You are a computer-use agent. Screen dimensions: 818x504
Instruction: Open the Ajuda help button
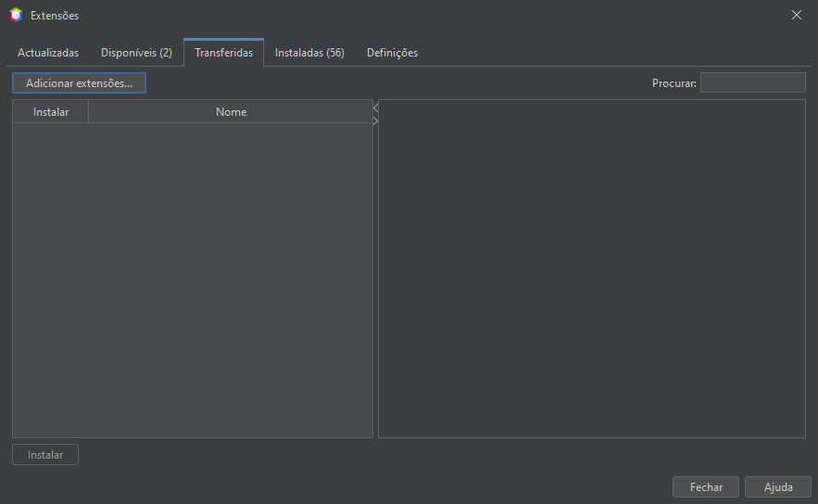coord(778,487)
